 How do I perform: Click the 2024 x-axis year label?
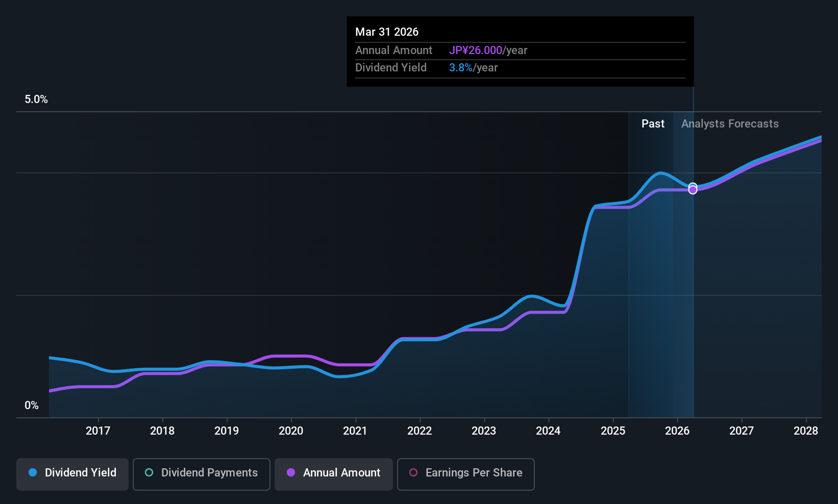tap(548, 431)
